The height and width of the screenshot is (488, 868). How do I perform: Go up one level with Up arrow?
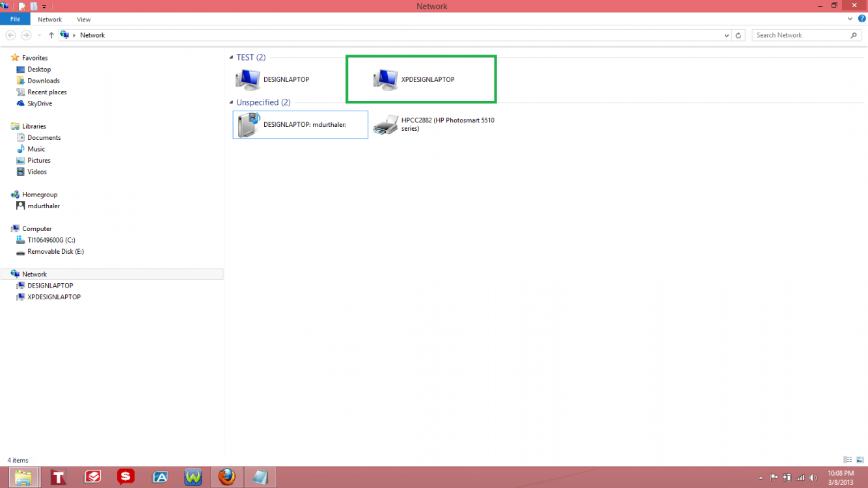tap(51, 35)
